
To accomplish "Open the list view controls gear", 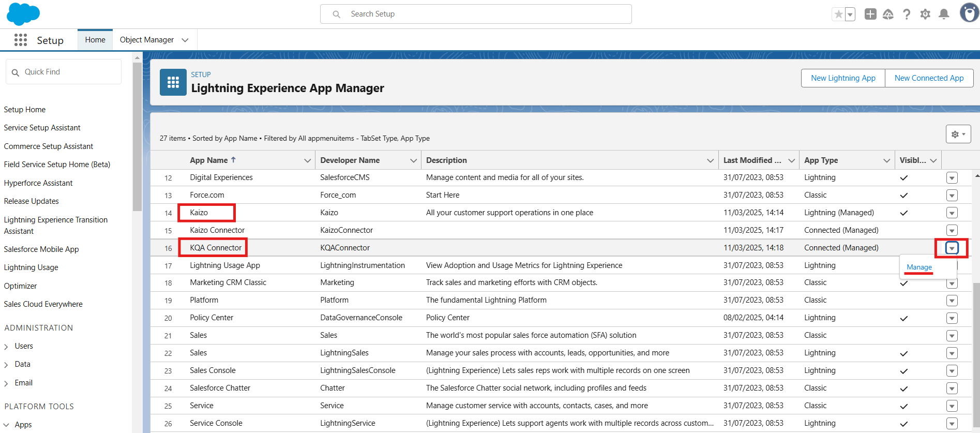I will pyautogui.click(x=958, y=134).
